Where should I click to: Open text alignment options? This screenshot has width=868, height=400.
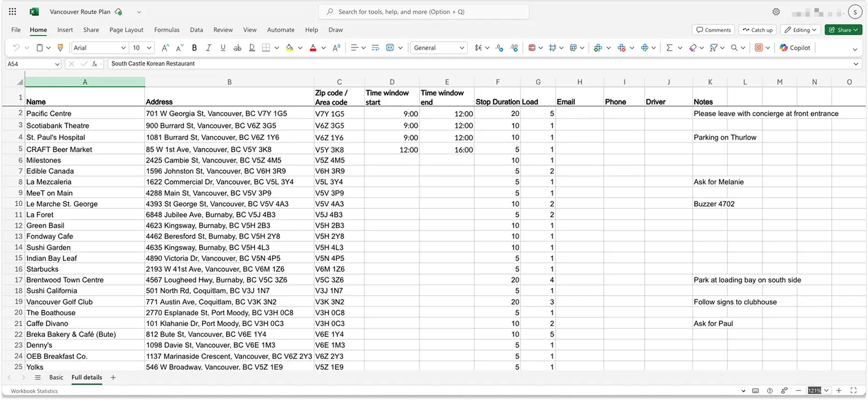click(x=355, y=48)
